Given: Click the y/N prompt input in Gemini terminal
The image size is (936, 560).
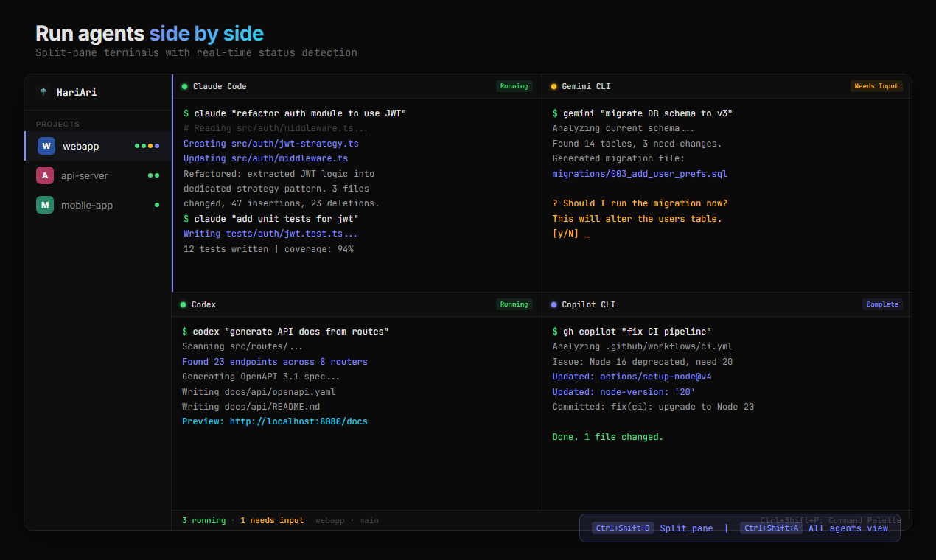Looking at the screenshot, I should (x=570, y=234).
